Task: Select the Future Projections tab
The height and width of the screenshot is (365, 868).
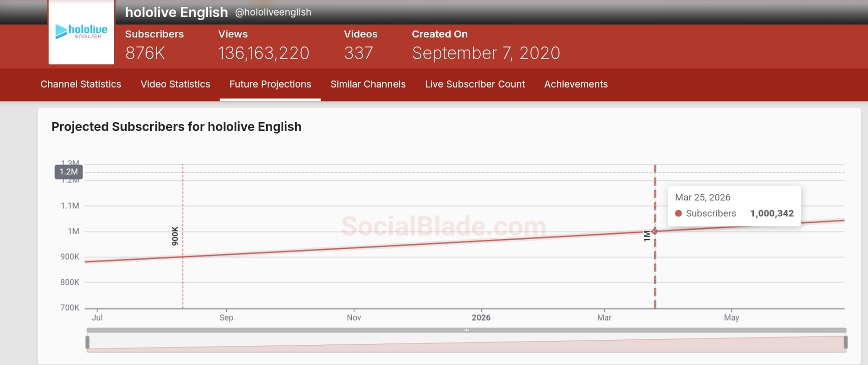Action: point(270,84)
